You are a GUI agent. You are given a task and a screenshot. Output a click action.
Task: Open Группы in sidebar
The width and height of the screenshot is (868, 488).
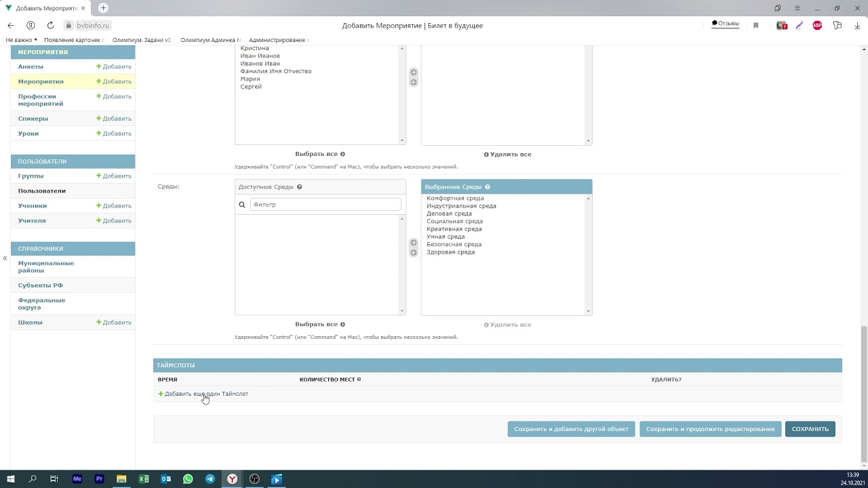coord(31,176)
